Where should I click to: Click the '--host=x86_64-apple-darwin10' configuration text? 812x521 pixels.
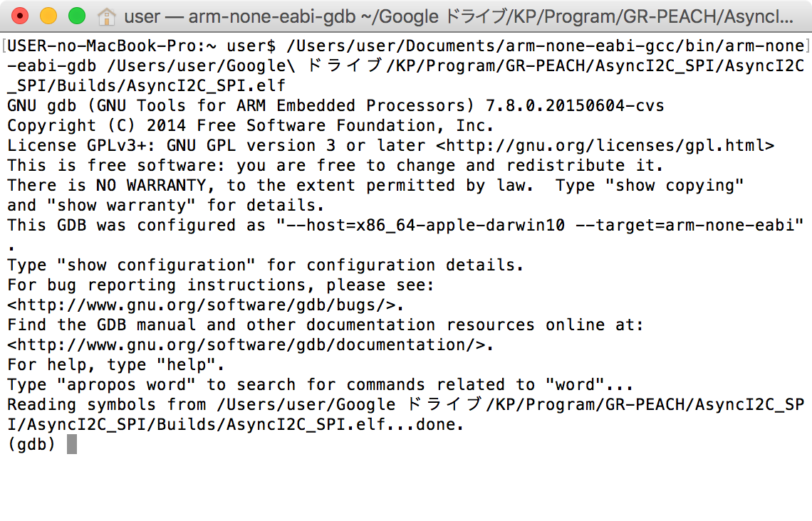pos(423,226)
